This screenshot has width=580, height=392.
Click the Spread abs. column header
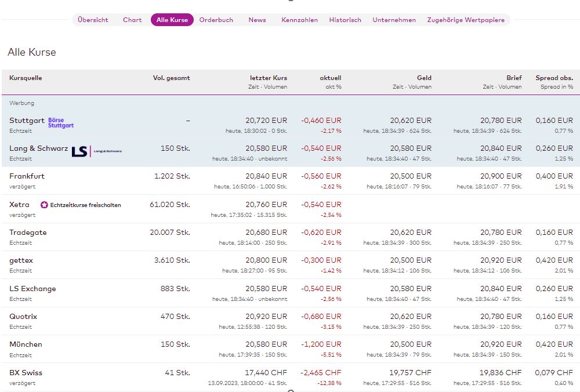(x=554, y=78)
